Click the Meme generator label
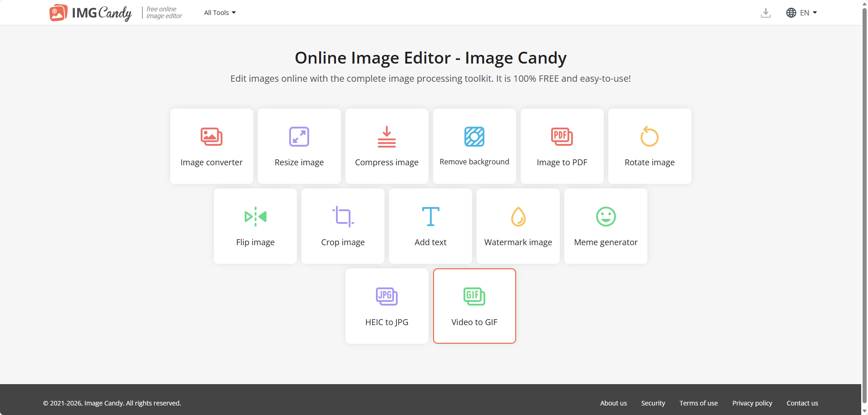This screenshot has width=868, height=415. (606, 242)
